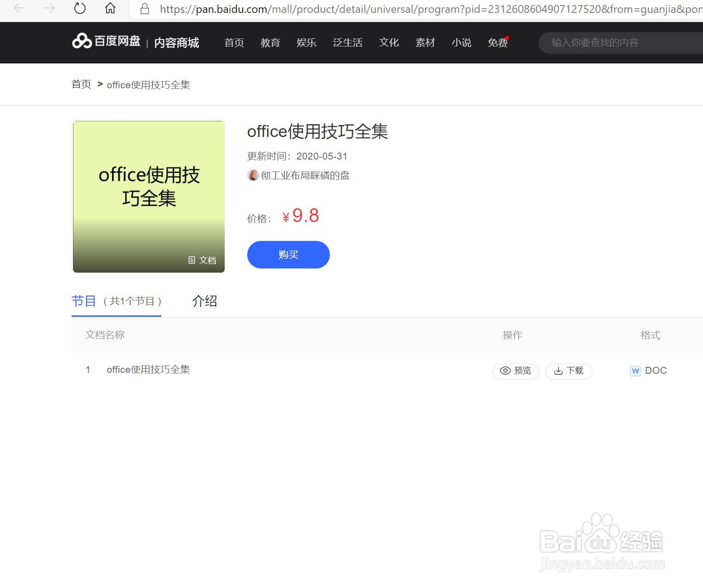Open seller 彻工业布局睬磷的盘 link
The height and width of the screenshot is (588, 703).
pos(305,176)
